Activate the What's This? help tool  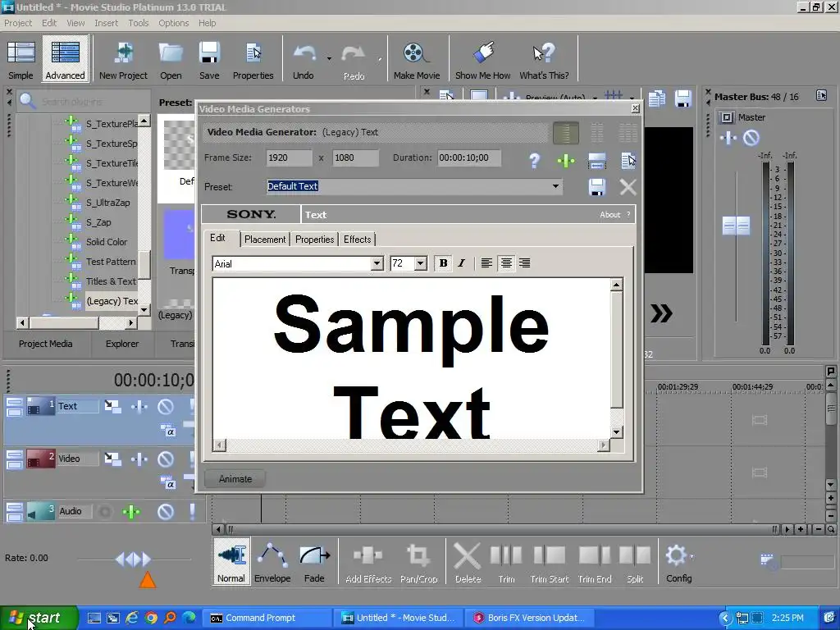(x=544, y=59)
